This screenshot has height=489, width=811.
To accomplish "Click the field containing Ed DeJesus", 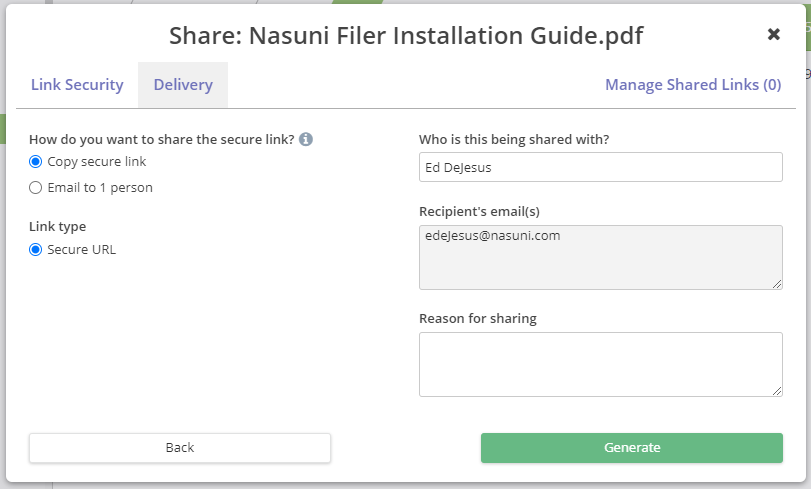I will pyautogui.click(x=600, y=167).
